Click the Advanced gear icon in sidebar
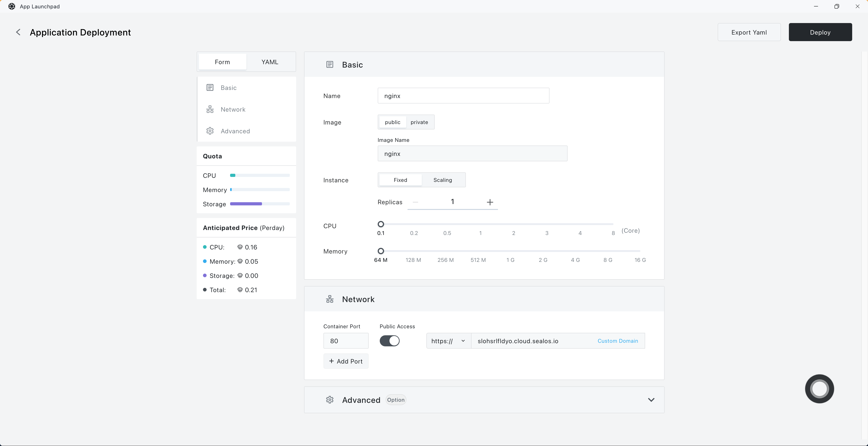 (210, 131)
